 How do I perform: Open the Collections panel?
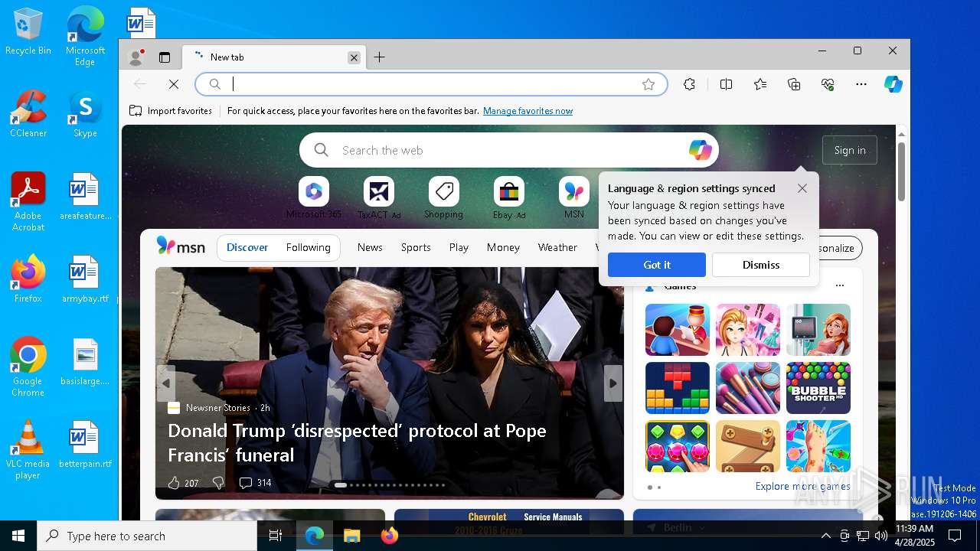(x=794, y=84)
